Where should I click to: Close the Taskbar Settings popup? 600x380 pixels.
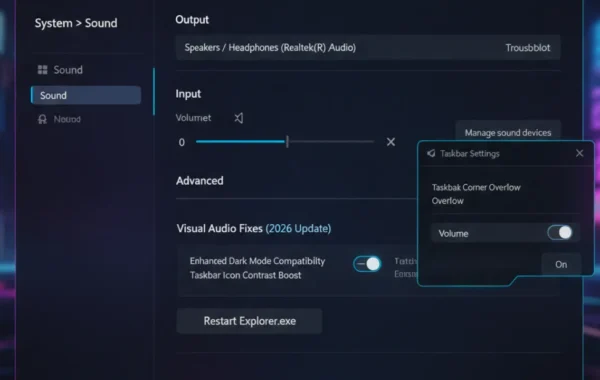579,153
